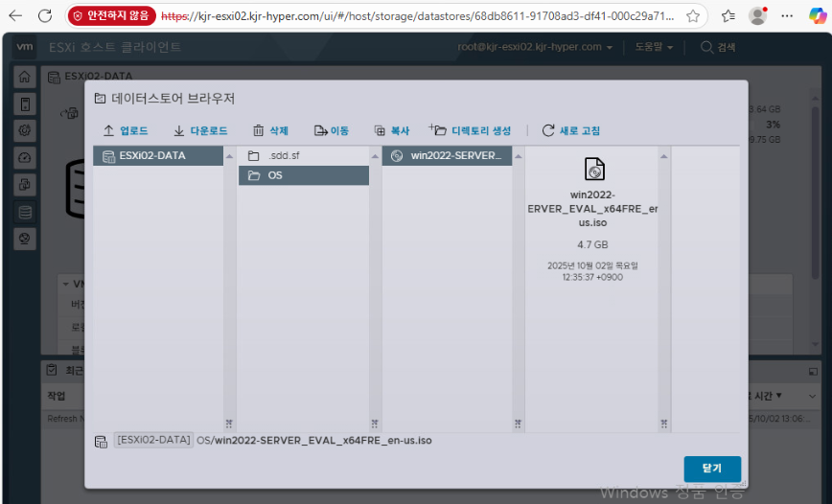Image resolution: width=832 pixels, height=504 pixels.
Task: Click 새로 고침 refresh button
Action: coord(571,130)
